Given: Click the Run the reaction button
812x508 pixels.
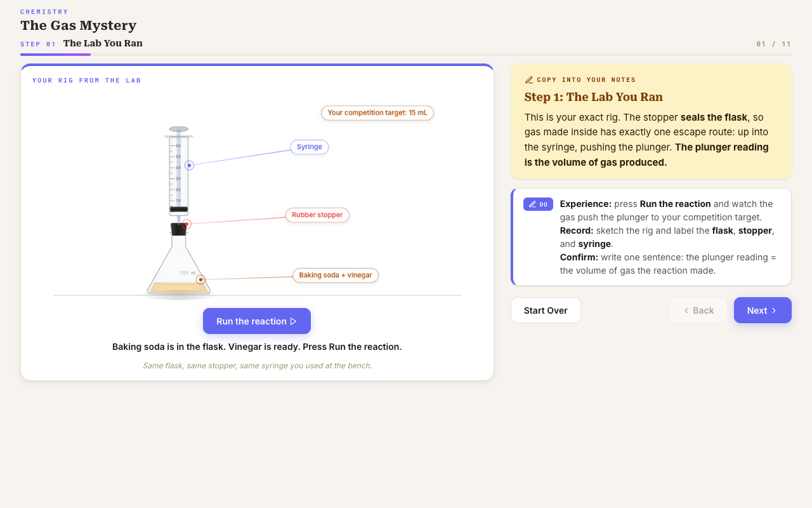Looking at the screenshot, I should coord(257,321).
